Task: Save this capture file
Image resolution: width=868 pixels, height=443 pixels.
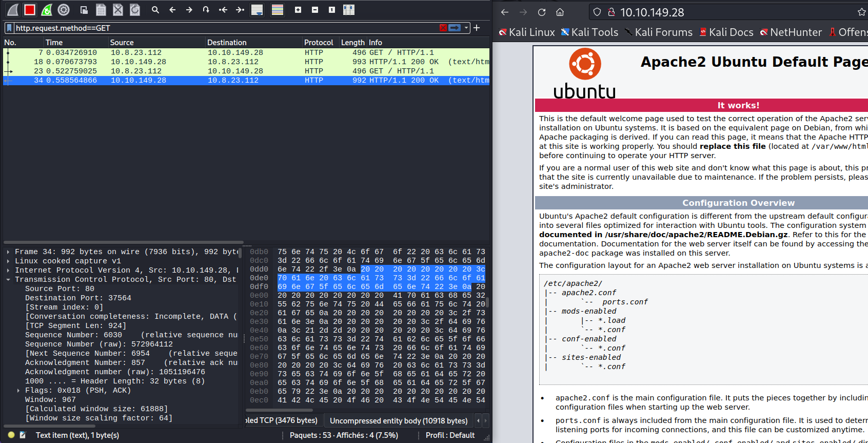Action: (101, 10)
